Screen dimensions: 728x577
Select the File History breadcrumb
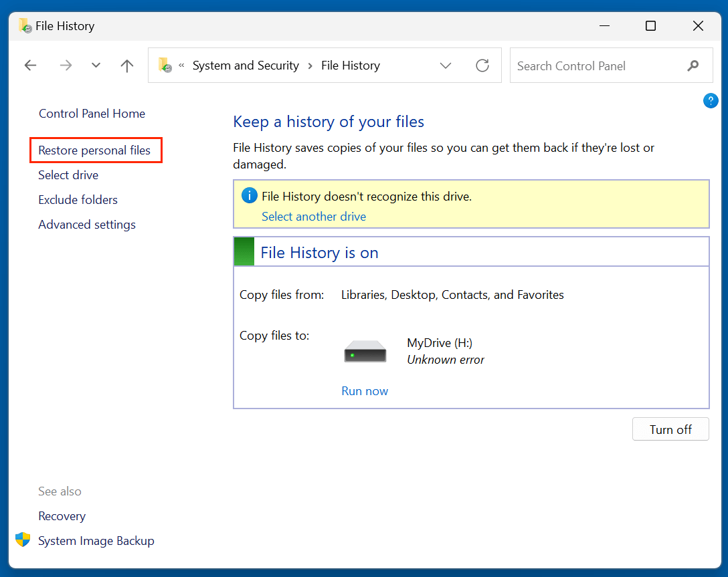coord(350,65)
